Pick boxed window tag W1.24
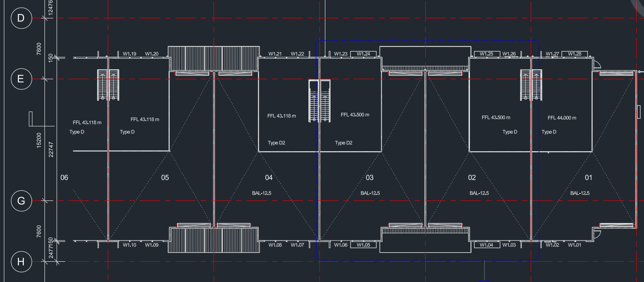 [363, 54]
